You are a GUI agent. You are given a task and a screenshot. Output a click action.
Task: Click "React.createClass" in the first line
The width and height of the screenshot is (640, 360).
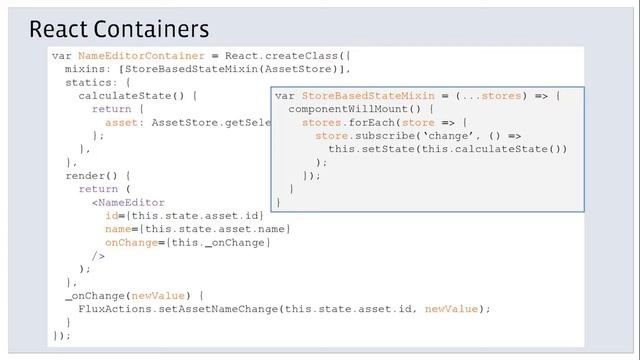pyautogui.click(x=282, y=56)
